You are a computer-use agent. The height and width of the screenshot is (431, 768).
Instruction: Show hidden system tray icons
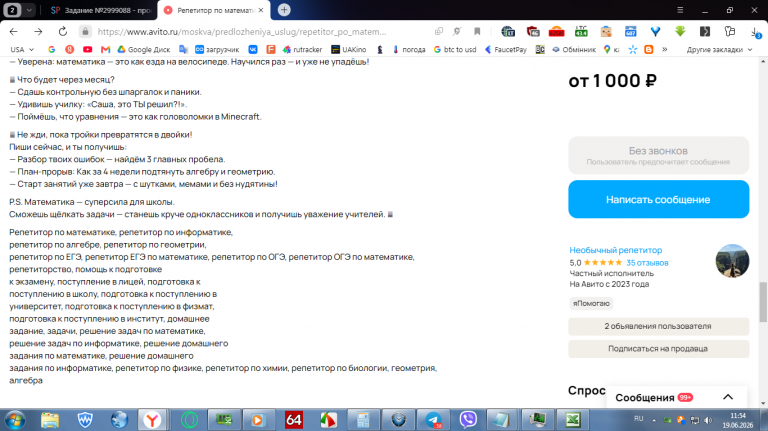(654, 420)
